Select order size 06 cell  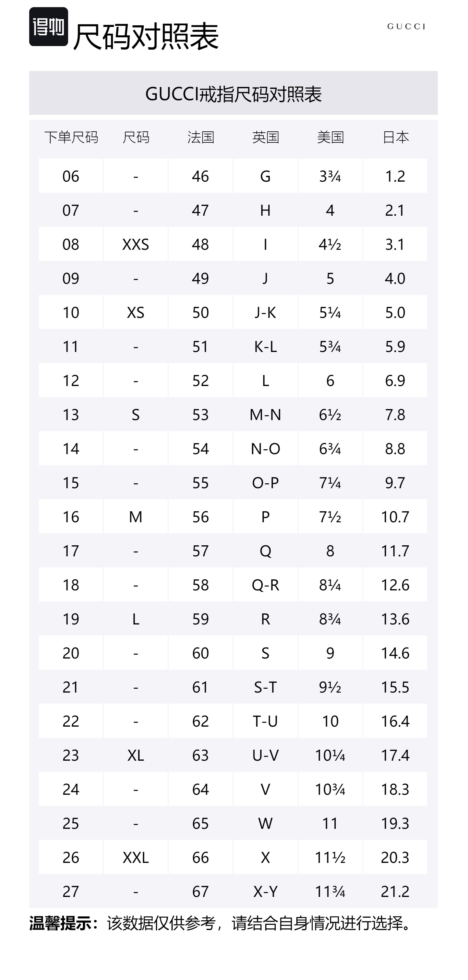71,176
